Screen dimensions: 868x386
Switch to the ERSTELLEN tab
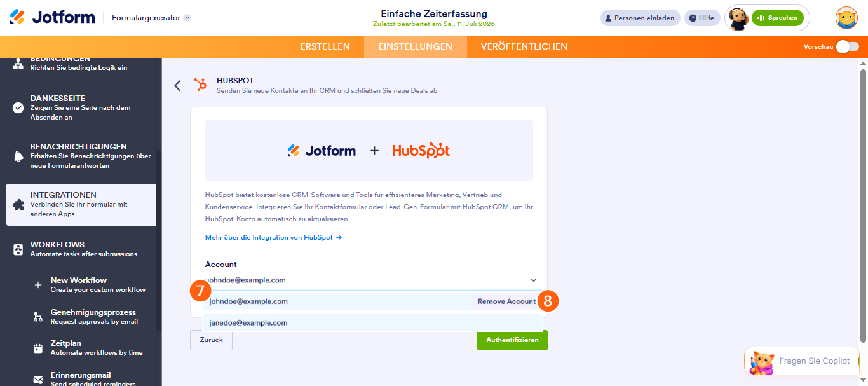pos(325,46)
